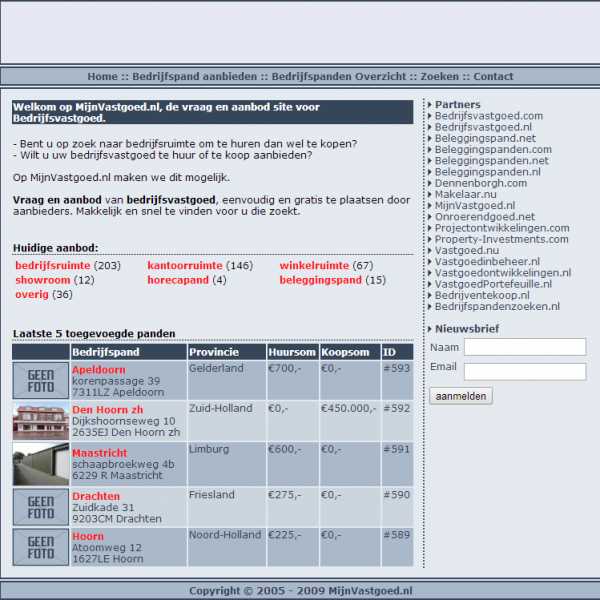The height and width of the screenshot is (600, 600).
Task: Select Zoeken in the navigation bar
Action: click(439, 76)
